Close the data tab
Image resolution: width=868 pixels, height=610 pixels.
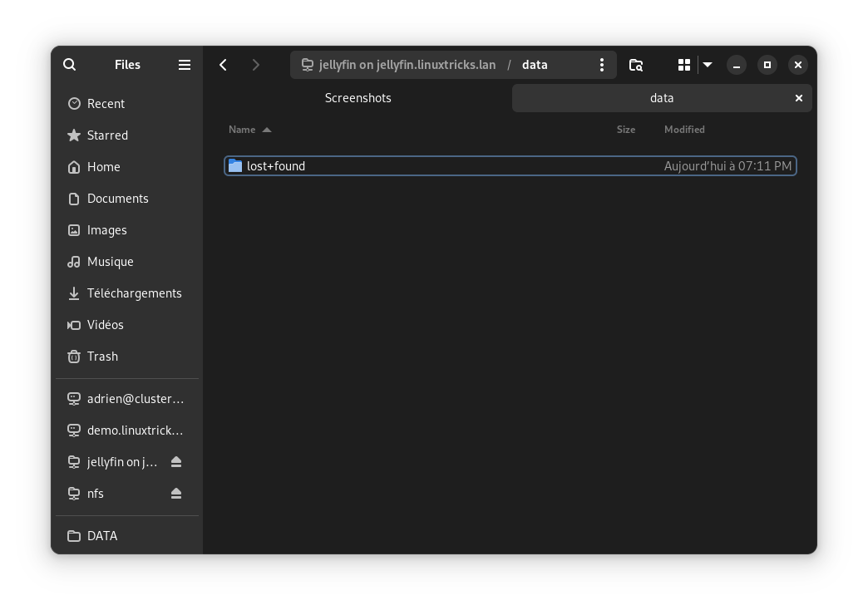799,98
